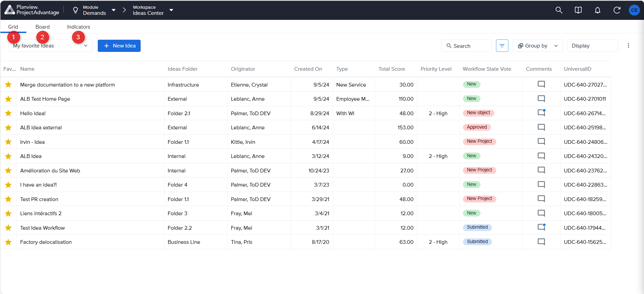Switch to the Board tab

point(42,27)
